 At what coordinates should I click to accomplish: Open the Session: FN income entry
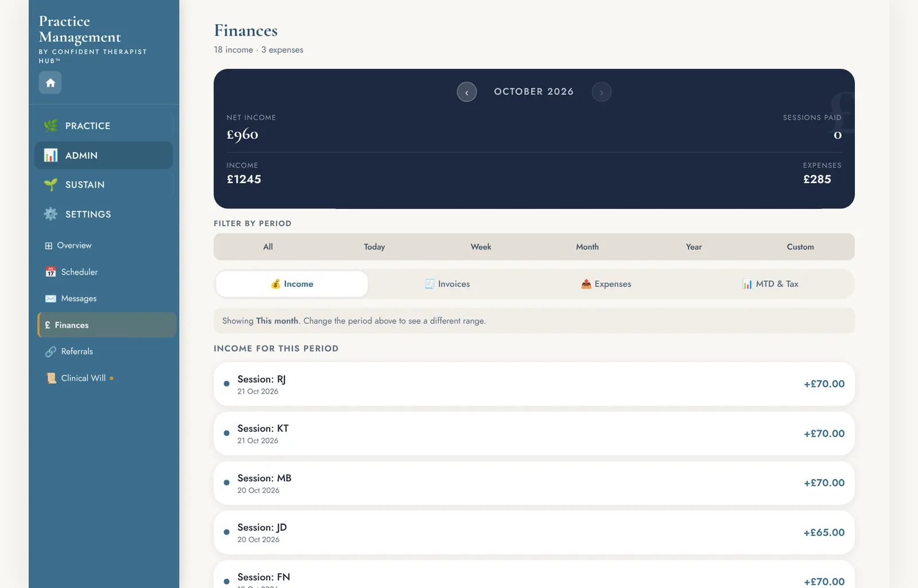click(534, 574)
